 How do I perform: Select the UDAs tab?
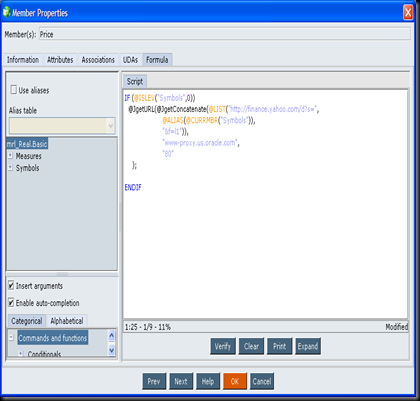click(x=130, y=60)
